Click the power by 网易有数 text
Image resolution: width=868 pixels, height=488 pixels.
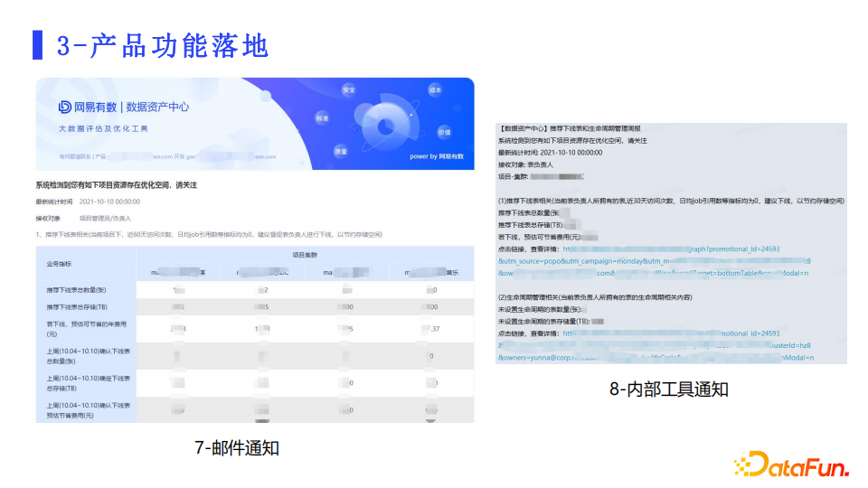point(436,156)
